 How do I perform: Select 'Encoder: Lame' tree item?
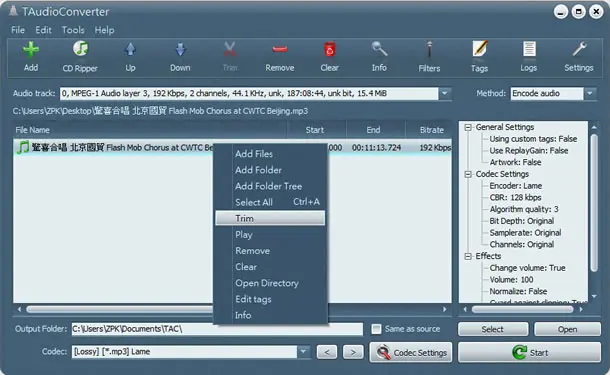516,186
